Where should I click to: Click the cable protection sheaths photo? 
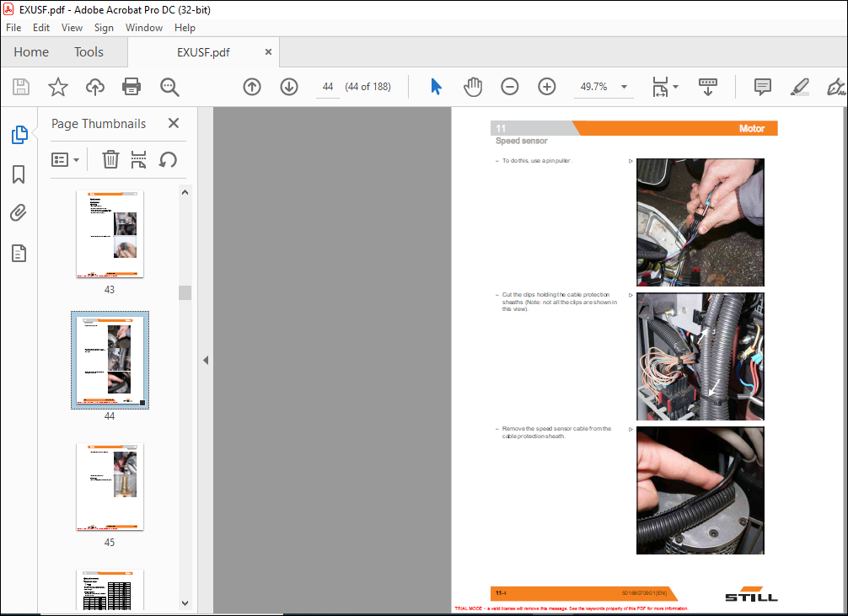[700, 356]
